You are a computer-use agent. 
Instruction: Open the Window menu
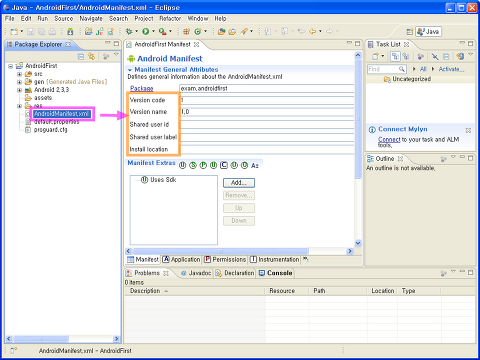pyautogui.click(x=198, y=19)
